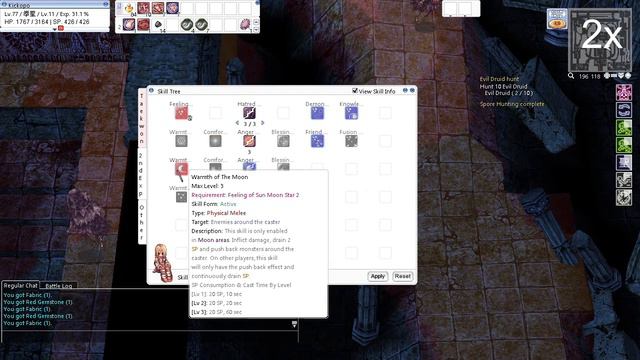This screenshot has height=360, width=640.
Task: Switch to the Other skill tab
Action: tap(142, 222)
